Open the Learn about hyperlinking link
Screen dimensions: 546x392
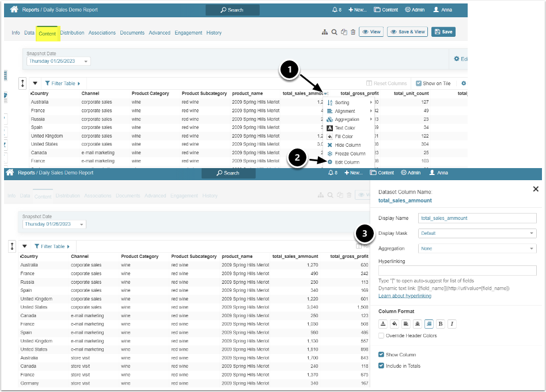(404, 296)
